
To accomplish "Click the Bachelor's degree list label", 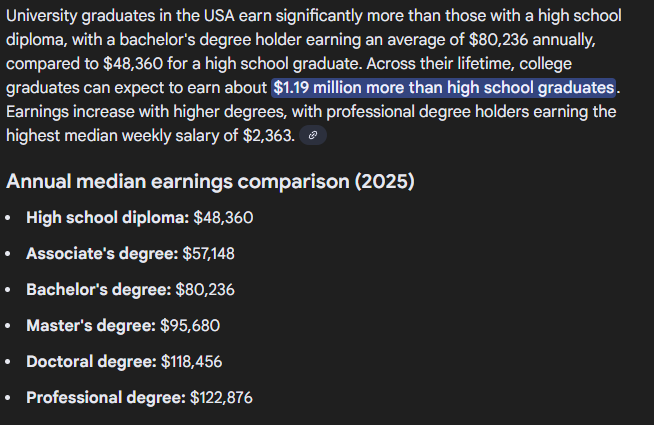I will click(98, 290).
